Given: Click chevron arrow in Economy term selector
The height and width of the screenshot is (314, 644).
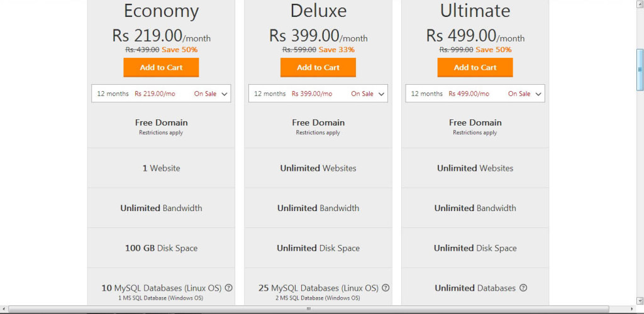Looking at the screenshot, I should [225, 94].
